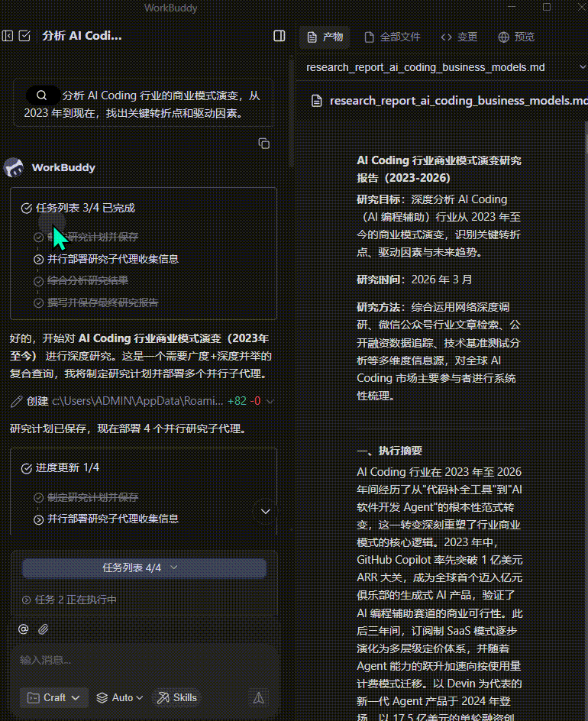Click the 任务列表 3/4 check circle icon
Viewport: 588px width, 721px height.
click(26, 209)
